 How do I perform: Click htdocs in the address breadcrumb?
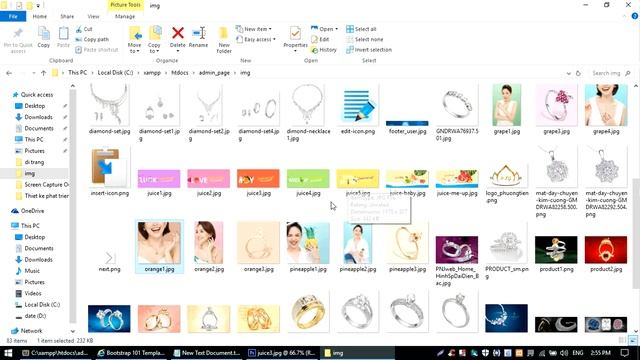pos(180,73)
